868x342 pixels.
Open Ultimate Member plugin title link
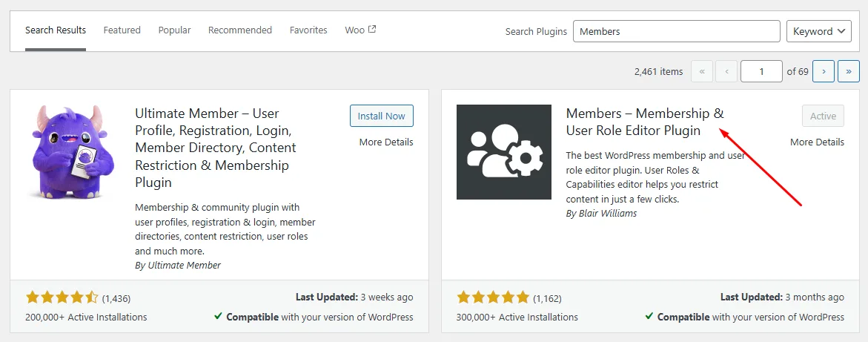pyautogui.click(x=216, y=148)
